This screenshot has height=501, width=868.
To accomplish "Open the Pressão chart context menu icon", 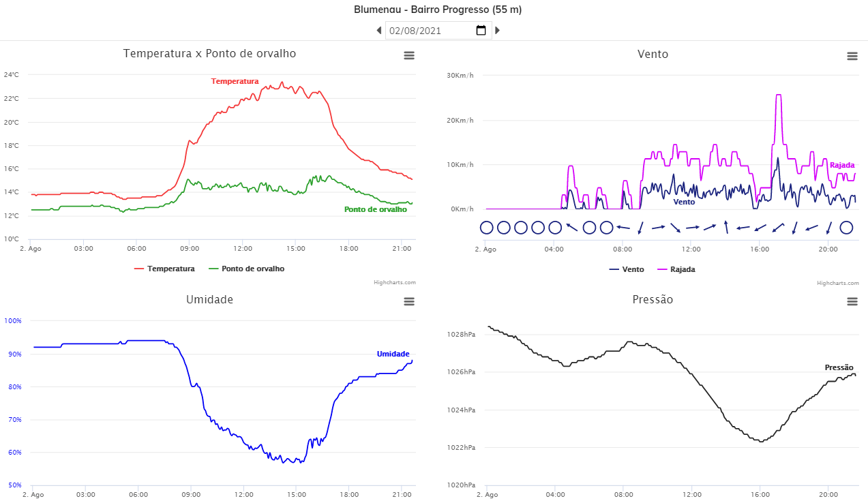I will (x=852, y=301).
